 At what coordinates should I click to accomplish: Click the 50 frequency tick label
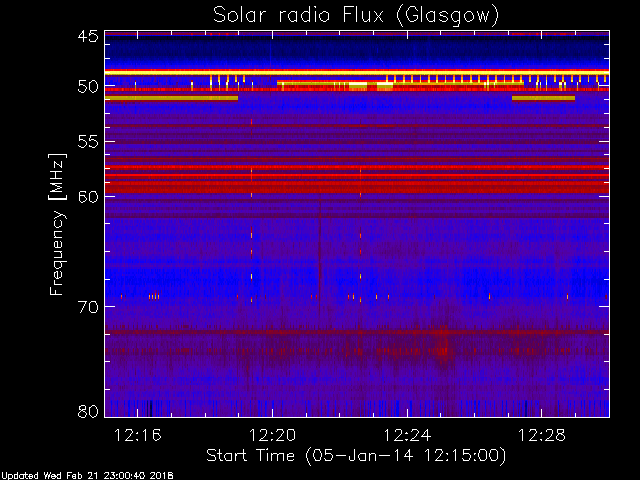pyautogui.click(x=88, y=87)
